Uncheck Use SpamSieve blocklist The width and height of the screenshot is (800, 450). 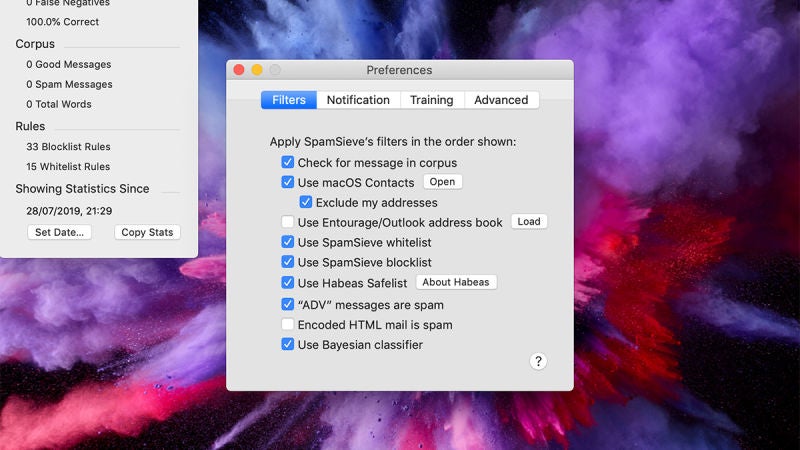(288, 262)
